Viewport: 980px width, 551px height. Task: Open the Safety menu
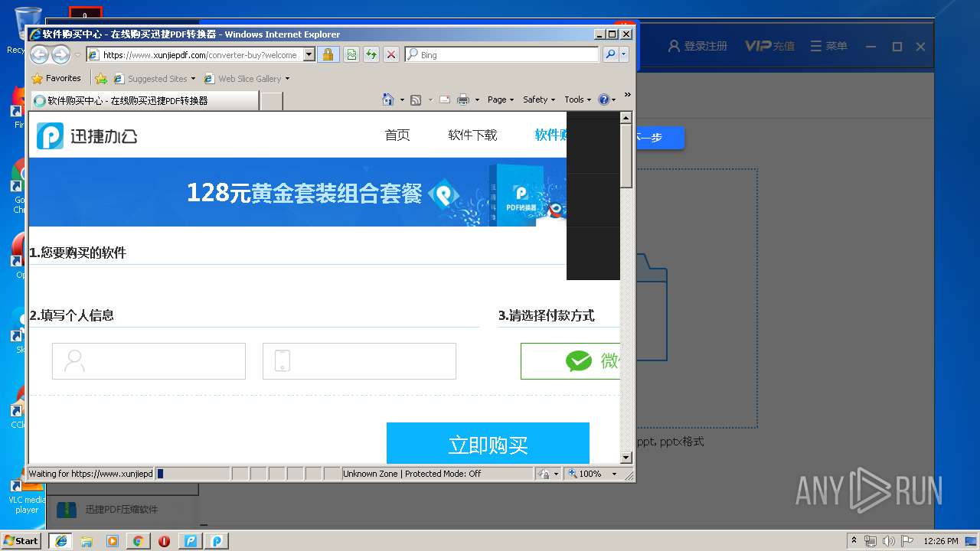tap(539, 99)
